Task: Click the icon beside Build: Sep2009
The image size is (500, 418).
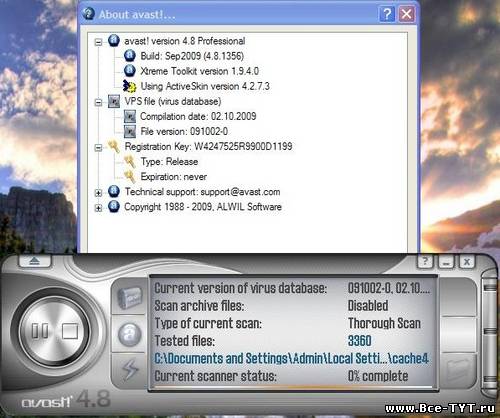Action: pyautogui.click(x=130, y=56)
